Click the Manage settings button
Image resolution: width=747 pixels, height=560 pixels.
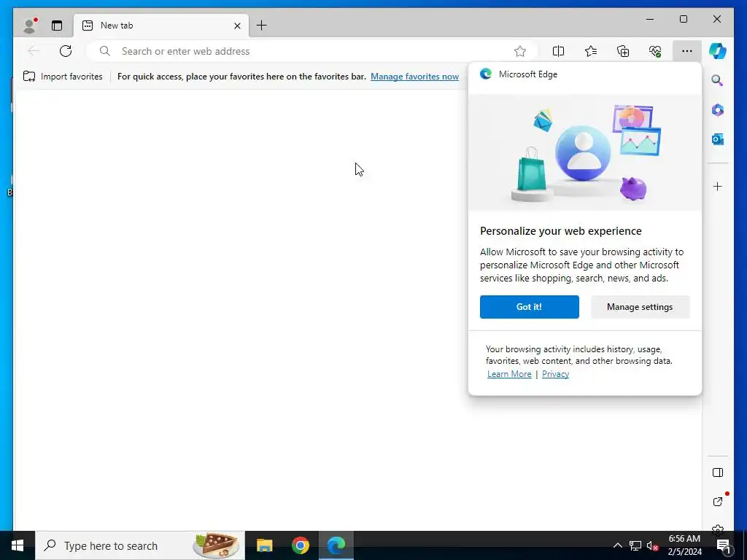(640, 307)
